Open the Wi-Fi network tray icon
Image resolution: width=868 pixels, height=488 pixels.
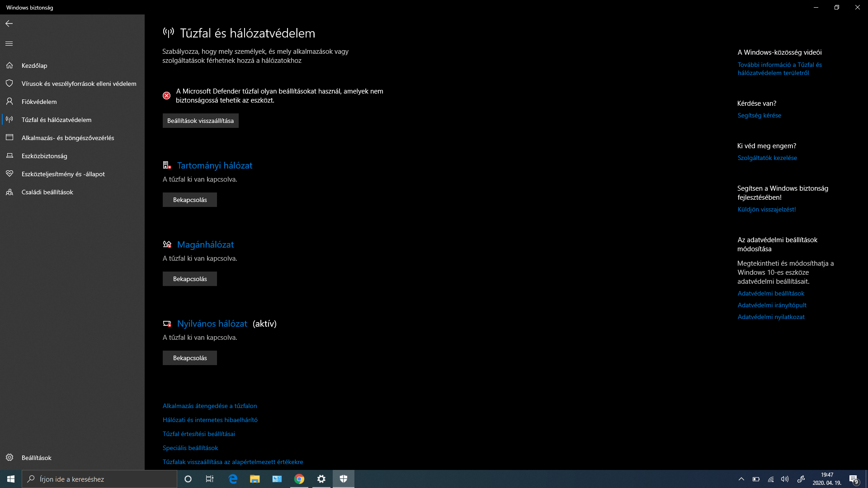[x=771, y=479]
